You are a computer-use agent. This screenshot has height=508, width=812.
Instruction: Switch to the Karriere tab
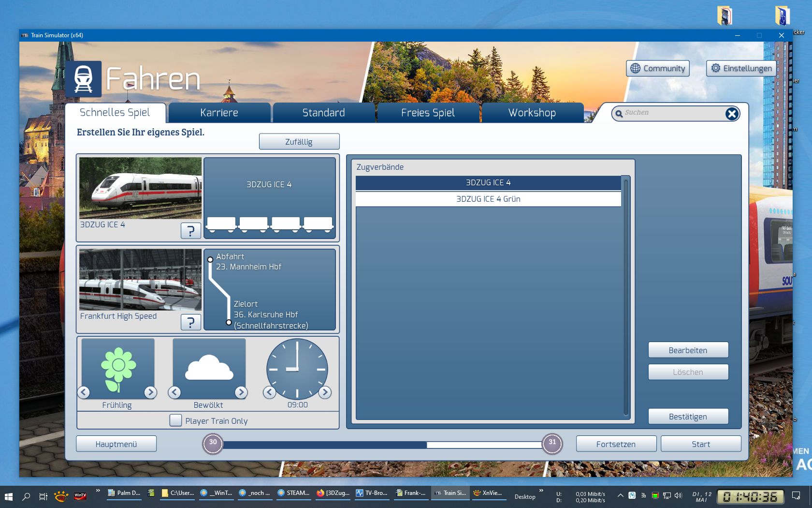219,113
